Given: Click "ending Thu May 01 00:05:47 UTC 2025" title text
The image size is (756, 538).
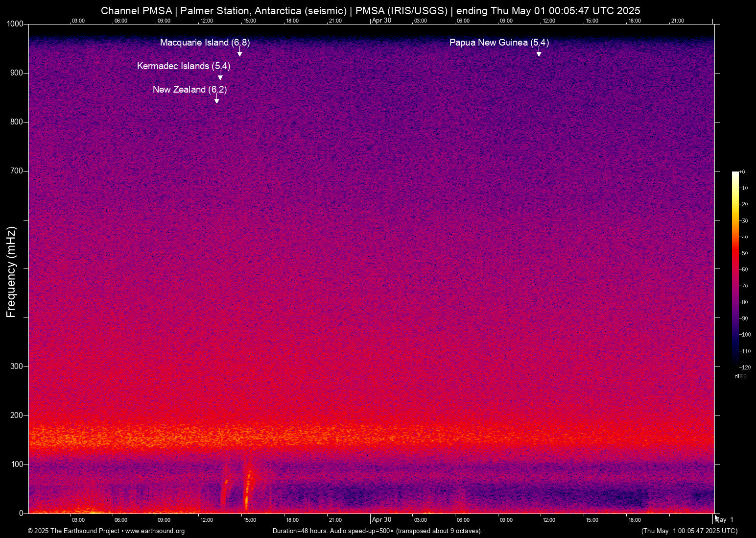Looking at the screenshot, I should pos(548,11).
